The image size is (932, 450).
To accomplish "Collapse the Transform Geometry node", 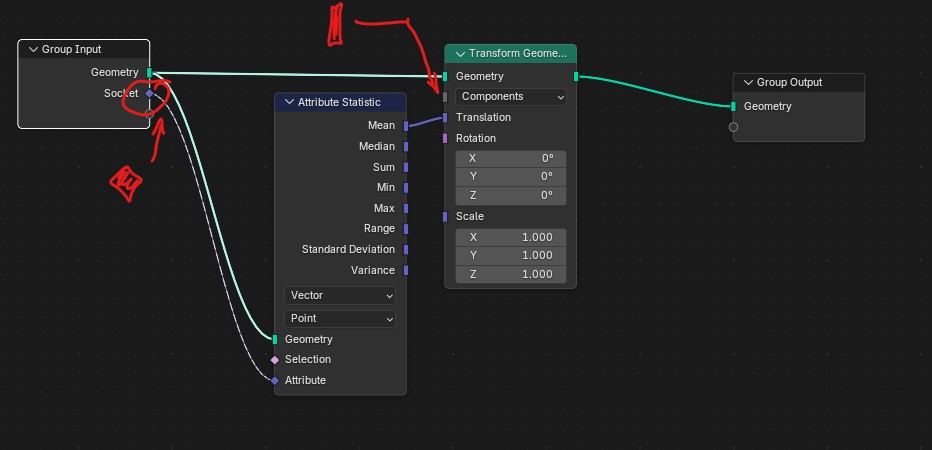I will pyautogui.click(x=460, y=54).
